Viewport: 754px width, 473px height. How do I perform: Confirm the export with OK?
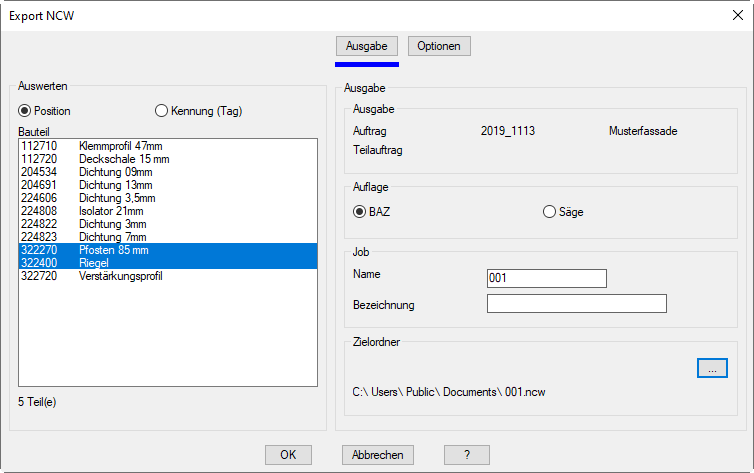click(288, 455)
